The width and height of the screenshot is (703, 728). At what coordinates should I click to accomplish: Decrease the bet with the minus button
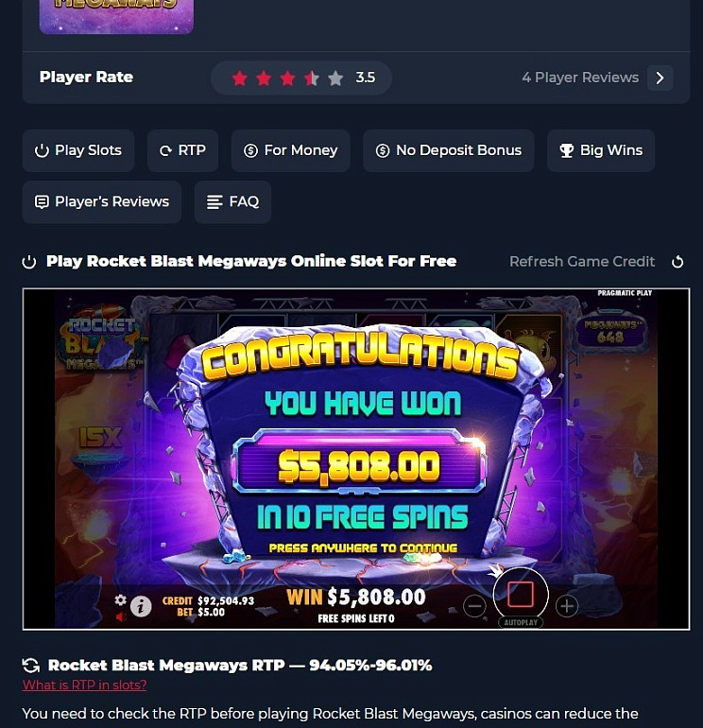pyautogui.click(x=474, y=606)
